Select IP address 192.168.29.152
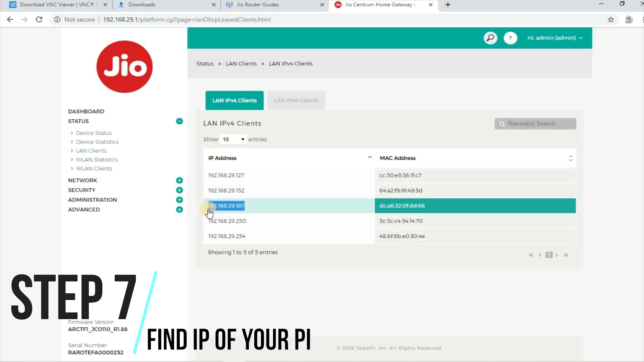The image size is (644, 362). point(226,190)
